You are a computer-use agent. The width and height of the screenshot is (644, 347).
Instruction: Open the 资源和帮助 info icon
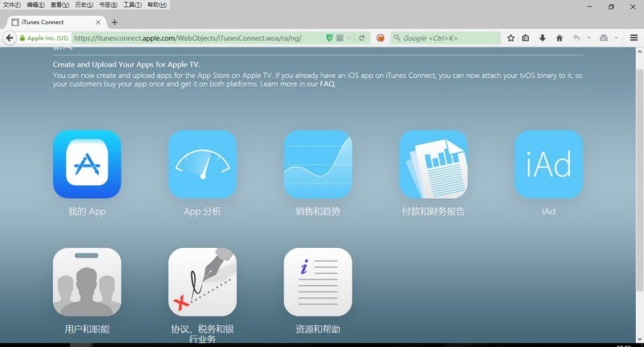318,282
